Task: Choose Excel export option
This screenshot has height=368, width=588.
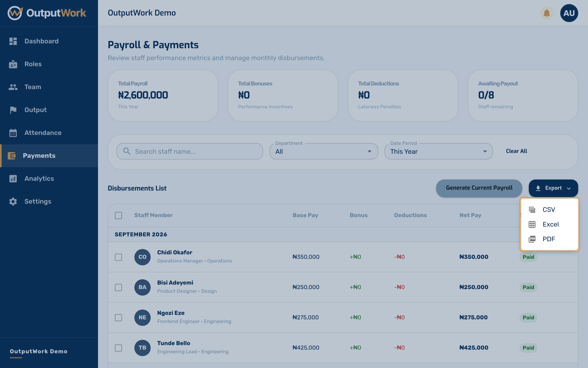Action: [x=549, y=224]
